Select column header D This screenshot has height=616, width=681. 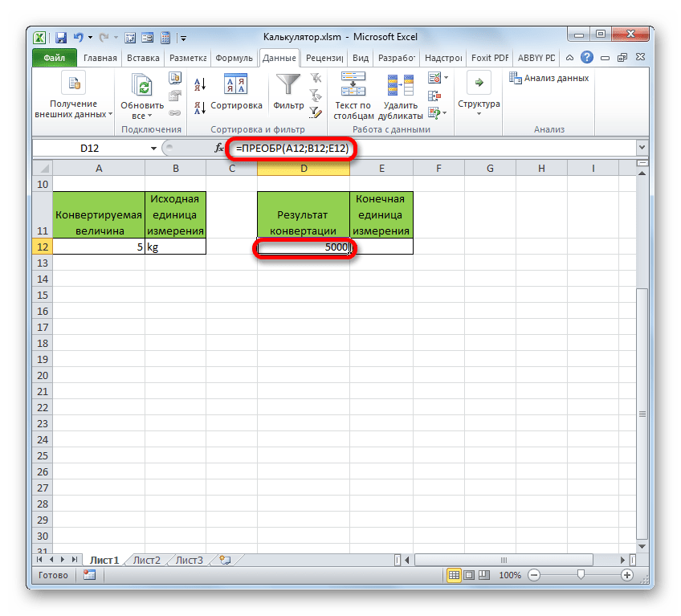(304, 168)
